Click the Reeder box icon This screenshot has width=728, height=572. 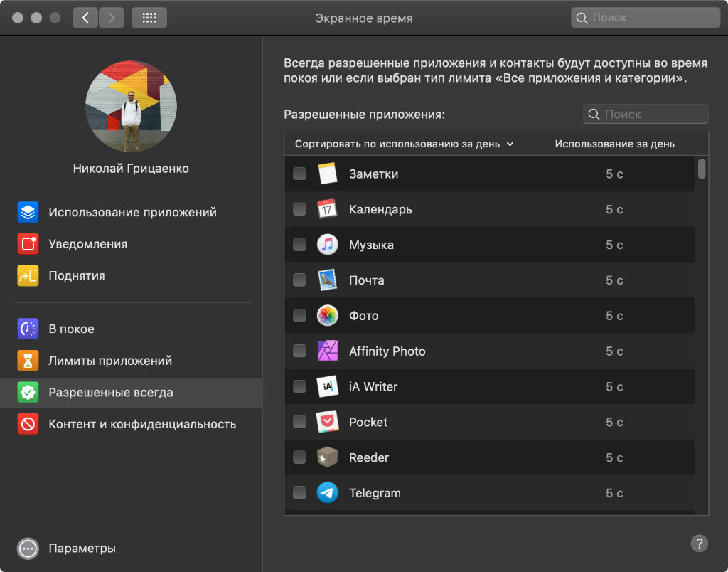(x=327, y=457)
